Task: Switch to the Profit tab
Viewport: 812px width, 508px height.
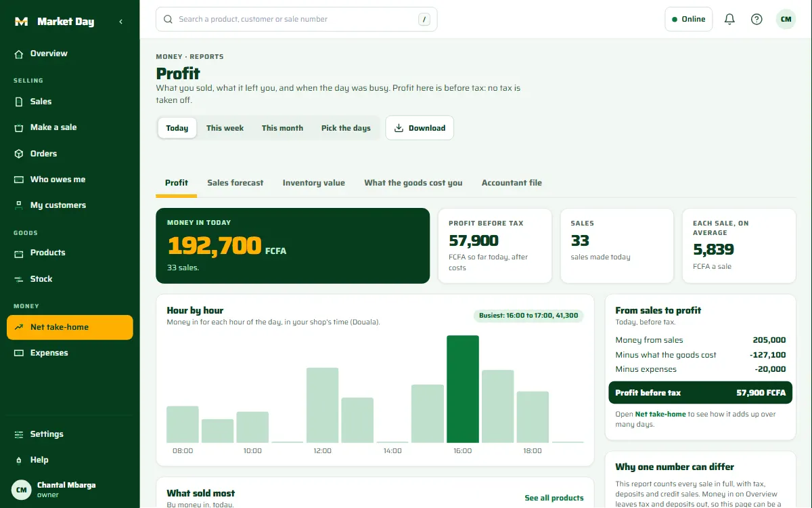Action: click(177, 183)
